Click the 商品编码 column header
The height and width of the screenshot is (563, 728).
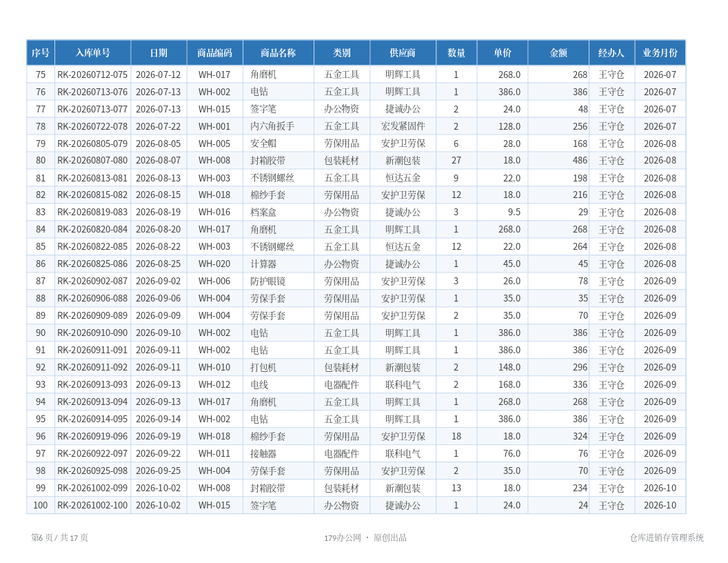pyautogui.click(x=214, y=53)
